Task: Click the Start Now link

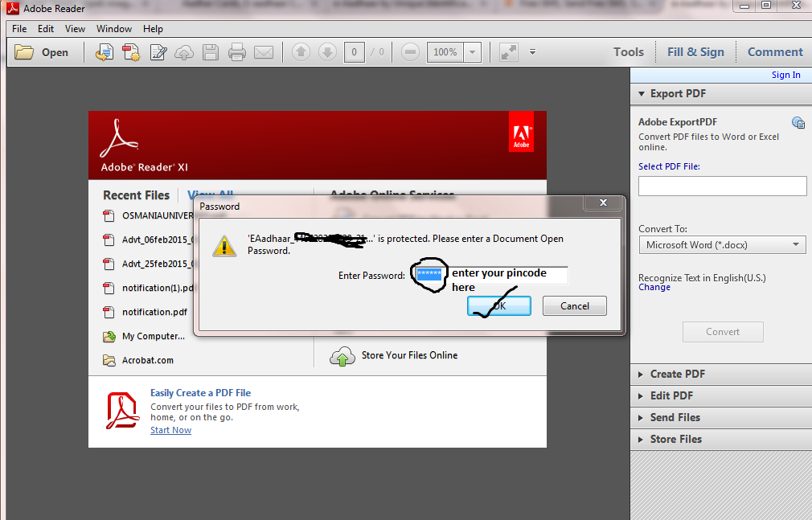Action: [x=171, y=431]
